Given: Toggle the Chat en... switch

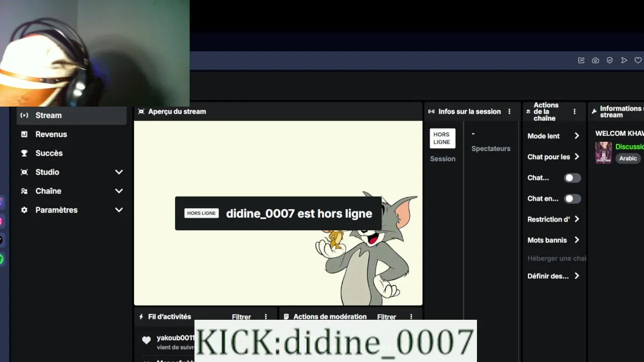Looking at the screenshot, I should tap(573, 199).
